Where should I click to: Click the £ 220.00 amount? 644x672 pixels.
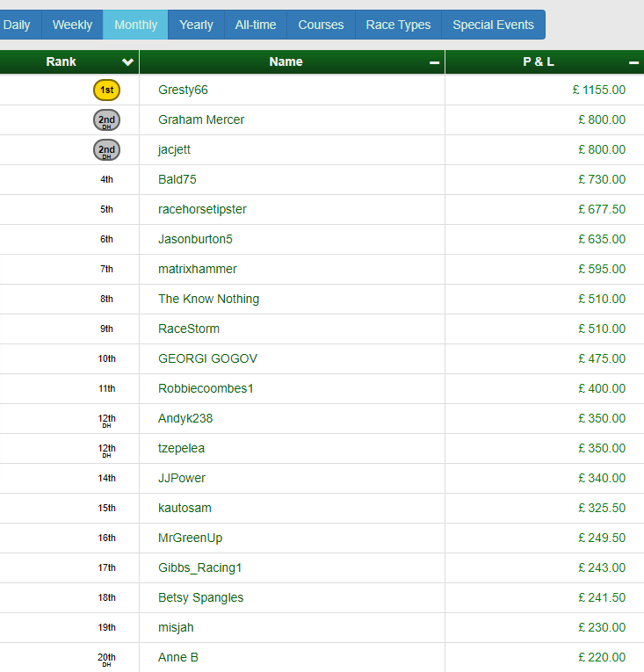tap(602, 657)
